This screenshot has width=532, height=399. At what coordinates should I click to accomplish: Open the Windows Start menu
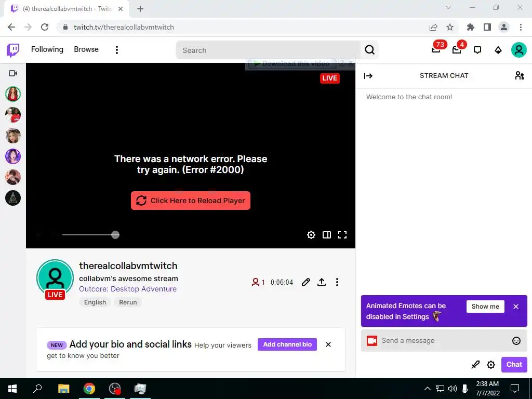[12, 389]
